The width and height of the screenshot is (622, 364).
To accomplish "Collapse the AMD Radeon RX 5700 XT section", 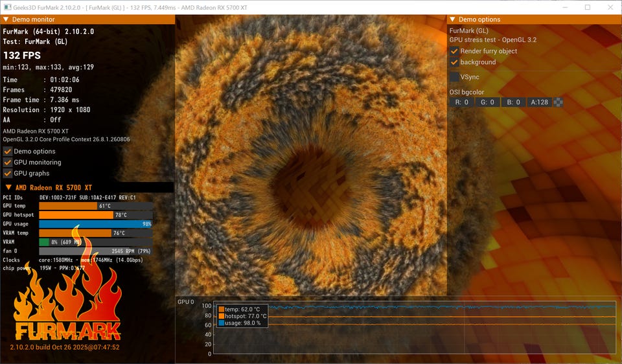I will pyautogui.click(x=8, y=187).
